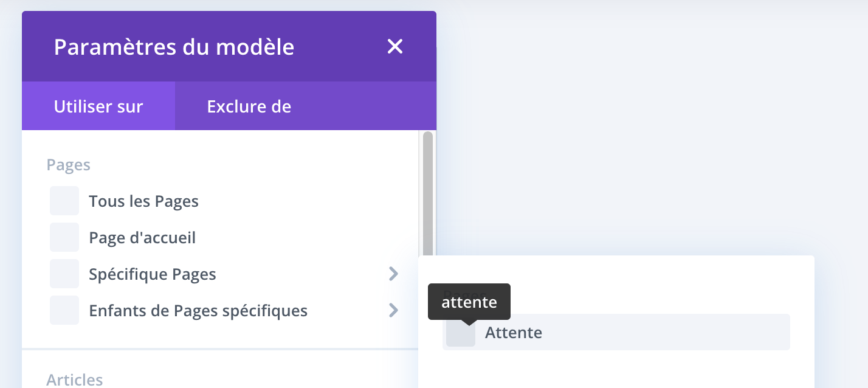The width and height of the screenshot is (868, 388).
Task: Switch to the Utiliser sur tab
Action: click(x=98, y=106)
